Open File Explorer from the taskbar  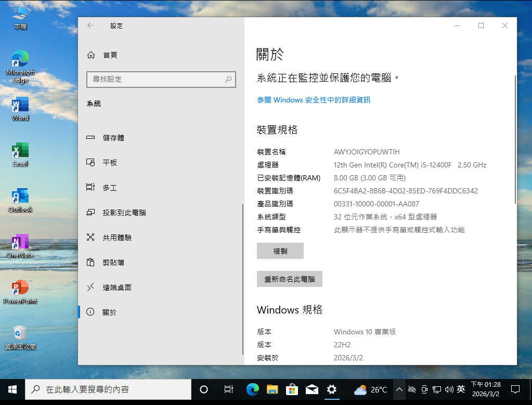[x=272, y=389]
